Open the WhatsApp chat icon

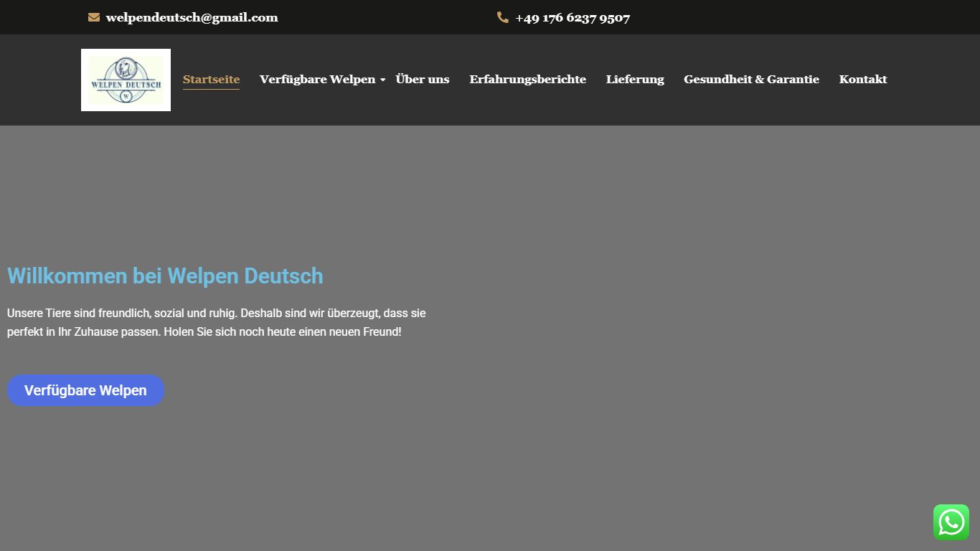[951, 522]
